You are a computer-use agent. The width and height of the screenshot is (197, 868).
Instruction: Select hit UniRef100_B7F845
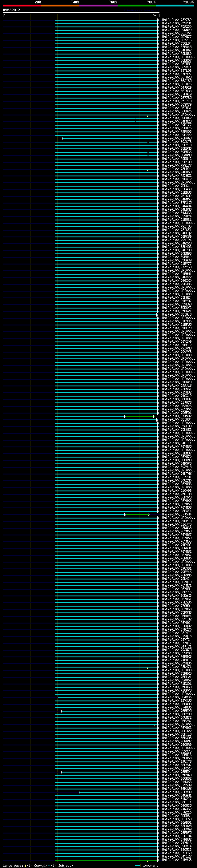pyautogui.click(x=177, y=47)
